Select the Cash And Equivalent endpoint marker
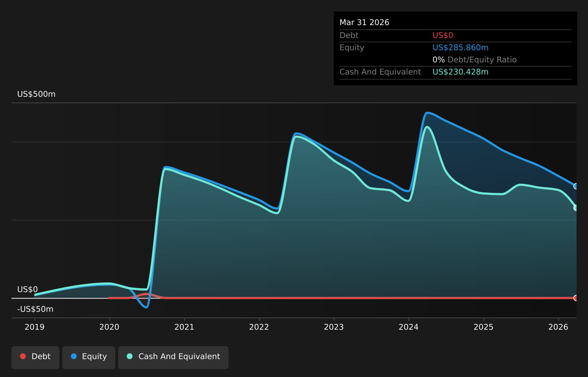This screenshot has width=588, height=377. (576, 208)
